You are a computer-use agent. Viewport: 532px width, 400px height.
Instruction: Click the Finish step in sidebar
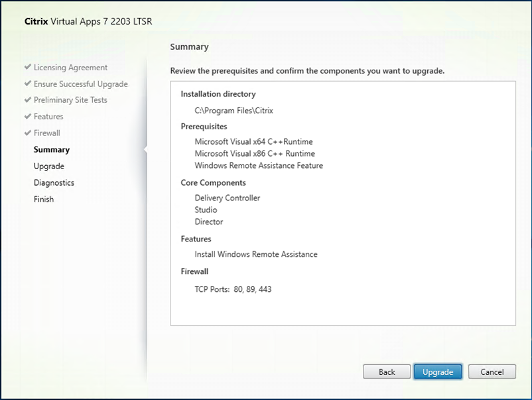coord(44,200)
